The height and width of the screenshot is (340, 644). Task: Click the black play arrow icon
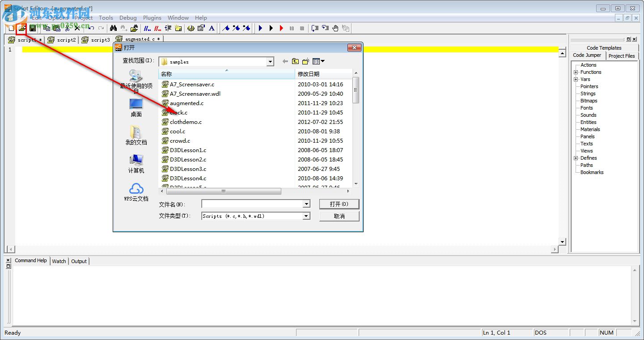coord(271,28)
